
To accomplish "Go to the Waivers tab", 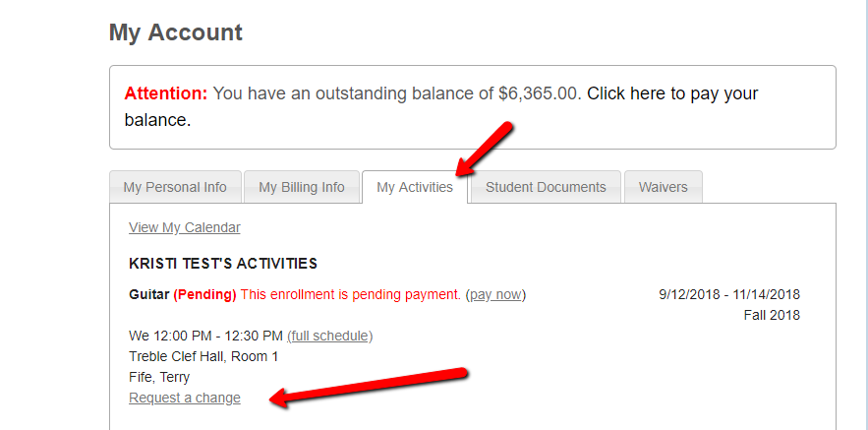I will [x=663, y=187].
